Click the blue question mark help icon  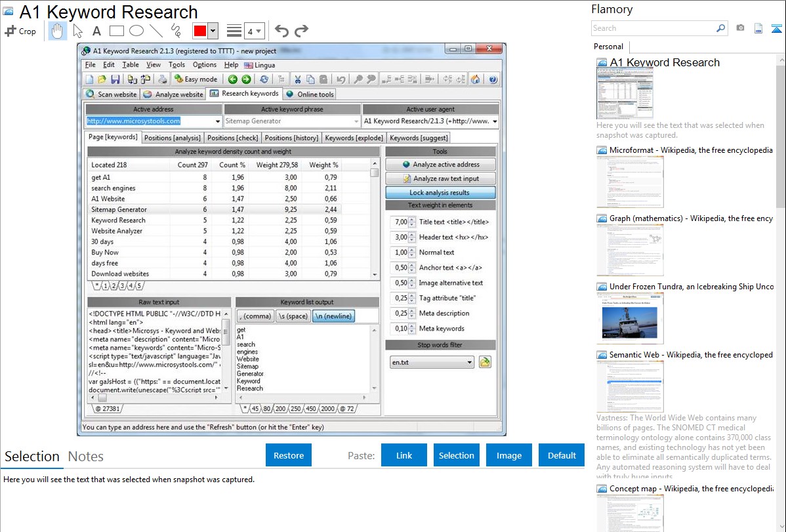pos(493,79)
